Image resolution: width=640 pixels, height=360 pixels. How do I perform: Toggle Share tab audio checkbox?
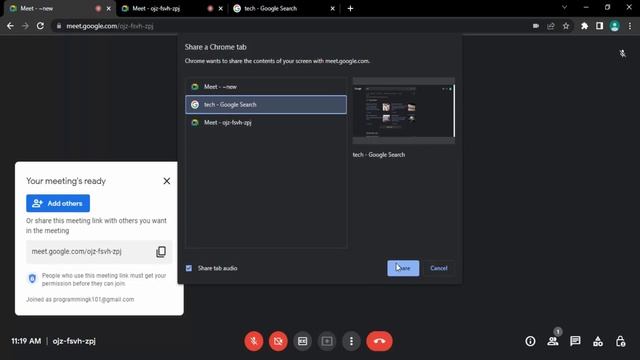coord(189,268)
